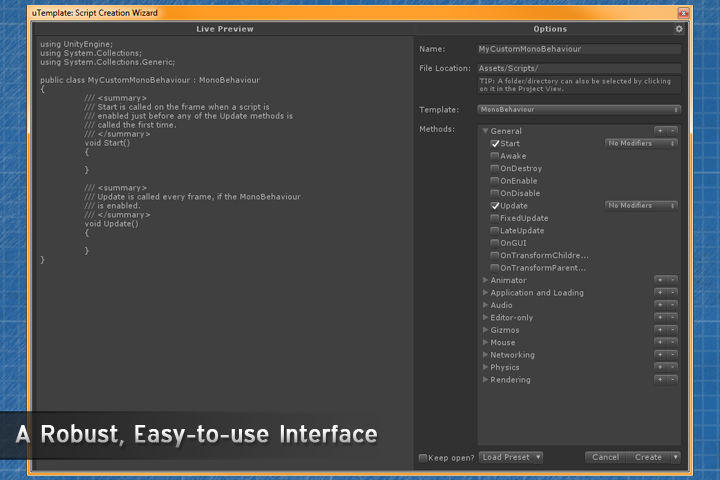Uncheck the Start method checkbox
This screenshot has width=720, height=480.
[495, 144]
